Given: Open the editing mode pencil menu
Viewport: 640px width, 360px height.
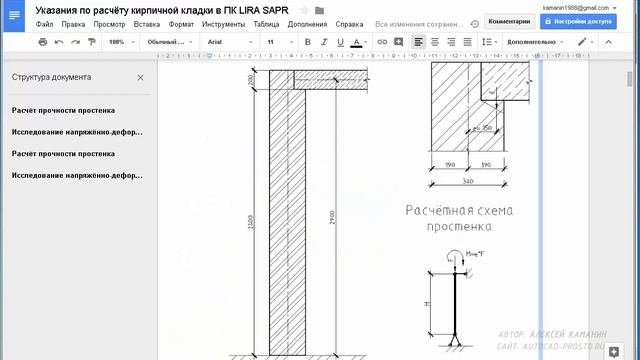Looking at the screenshot, I should (585, 42).
